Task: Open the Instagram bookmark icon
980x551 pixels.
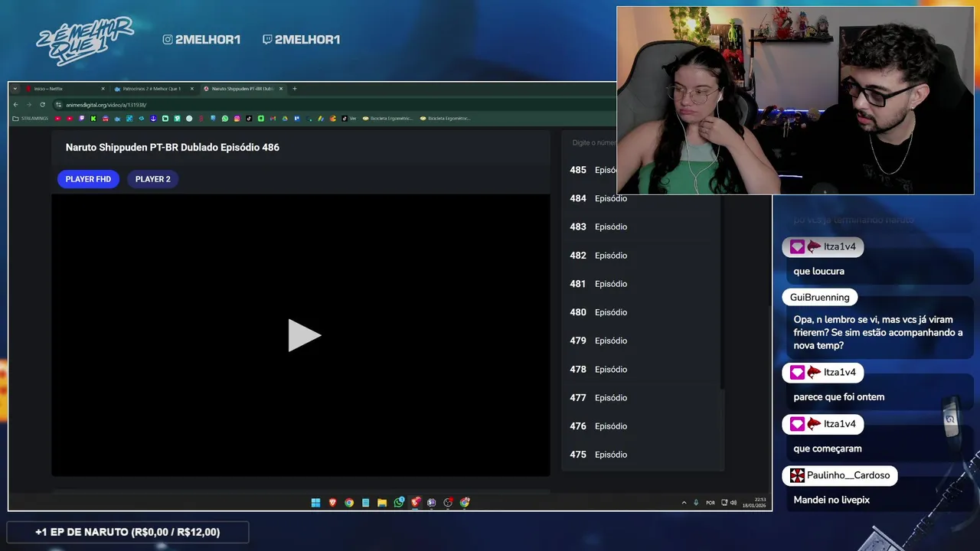Action: pyautogui.click(x=237, y=119)
